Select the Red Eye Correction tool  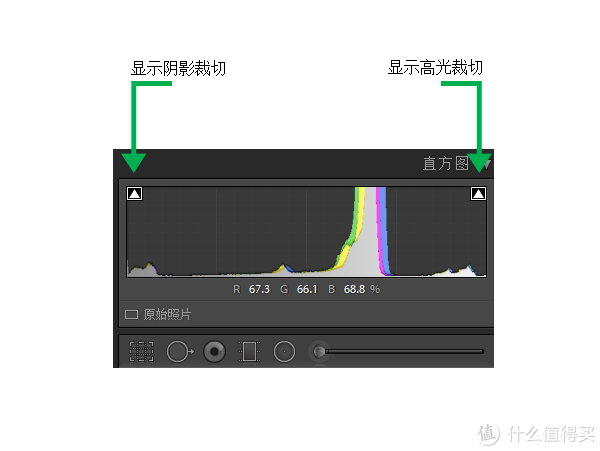pyautogui.click(x=214, y=351)
